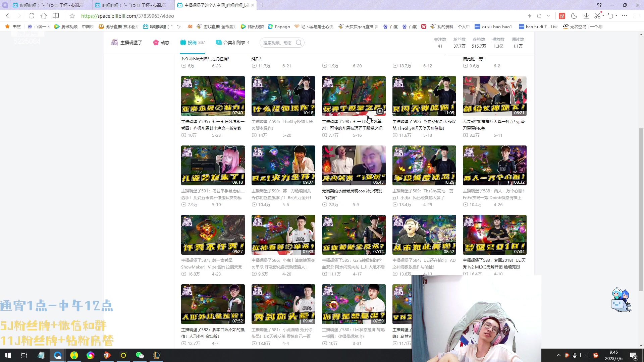Toggle the reading mode book icon
Viewport: 644px width, 362px height.
56,16
